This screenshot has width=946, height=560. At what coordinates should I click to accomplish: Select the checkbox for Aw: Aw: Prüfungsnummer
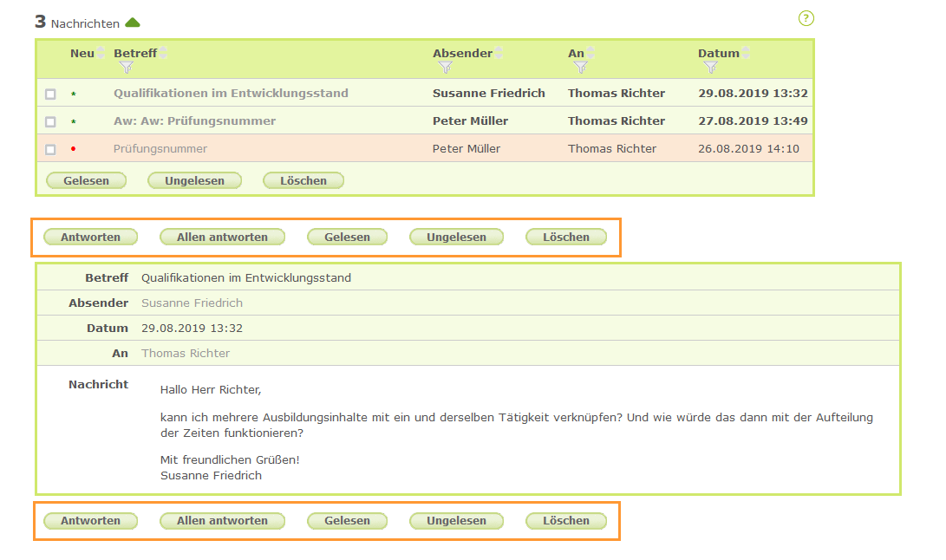tap(50, 121)
